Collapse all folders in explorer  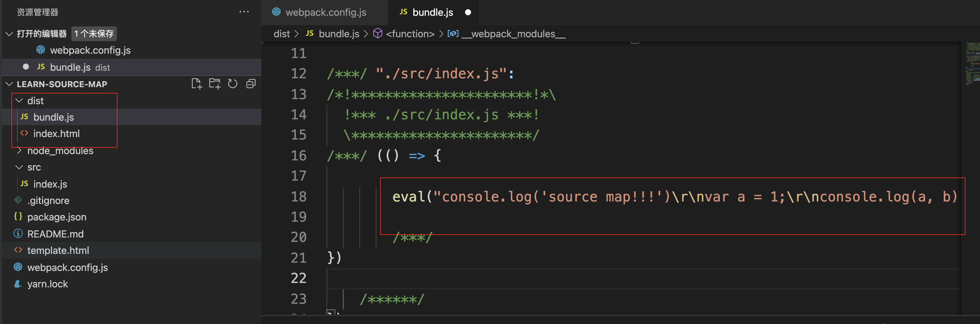(x=251, y=84)
